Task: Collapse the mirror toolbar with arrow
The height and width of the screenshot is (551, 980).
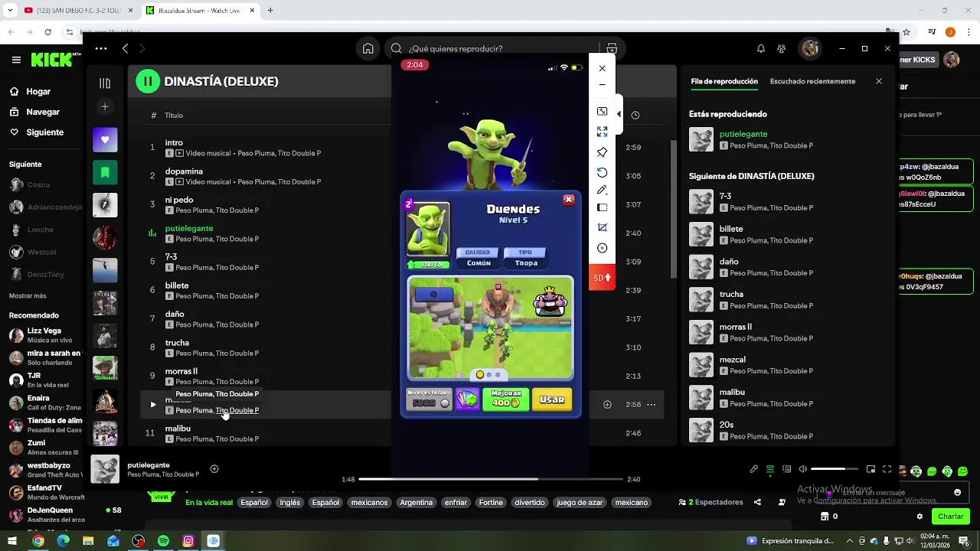Action: click(619, 114)
